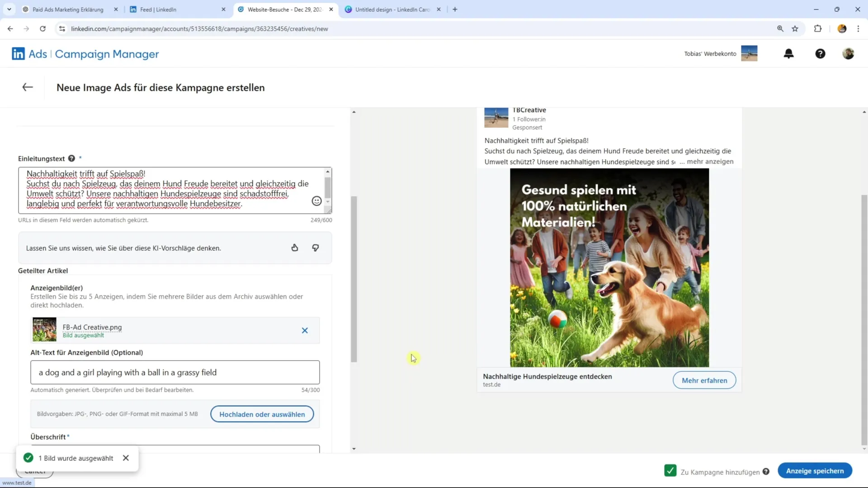Click the Überschrift input field
Image resolution: width=868 pixels, height=488 pixels.
(x=175, y=449)
